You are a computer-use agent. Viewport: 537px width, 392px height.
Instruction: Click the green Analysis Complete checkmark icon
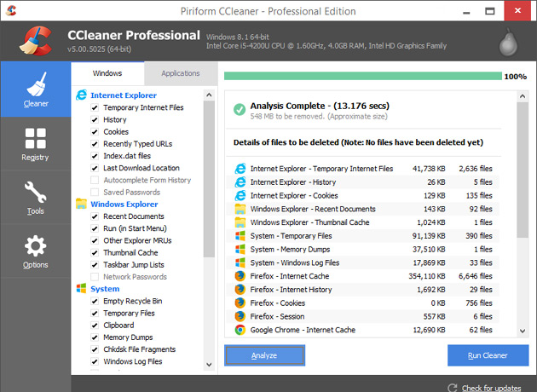coord(240,110)
